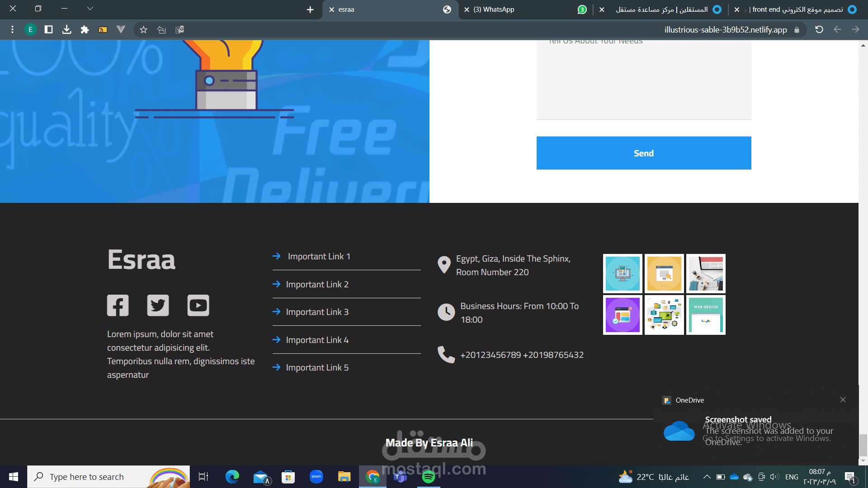Launch Microsoft Edge from the taskbar
Image resolution: width=868 pixels, height=488 pixels.
[x=232, y=477]
